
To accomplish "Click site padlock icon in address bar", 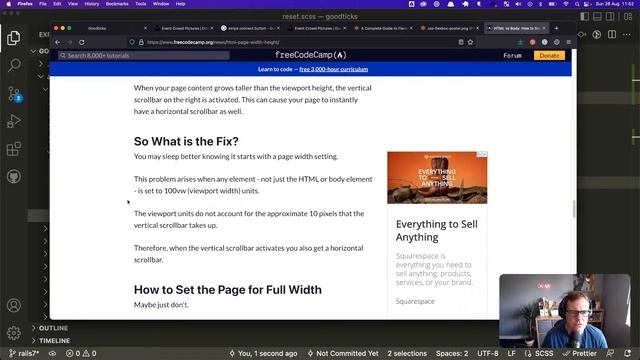I will pos(141,42).
